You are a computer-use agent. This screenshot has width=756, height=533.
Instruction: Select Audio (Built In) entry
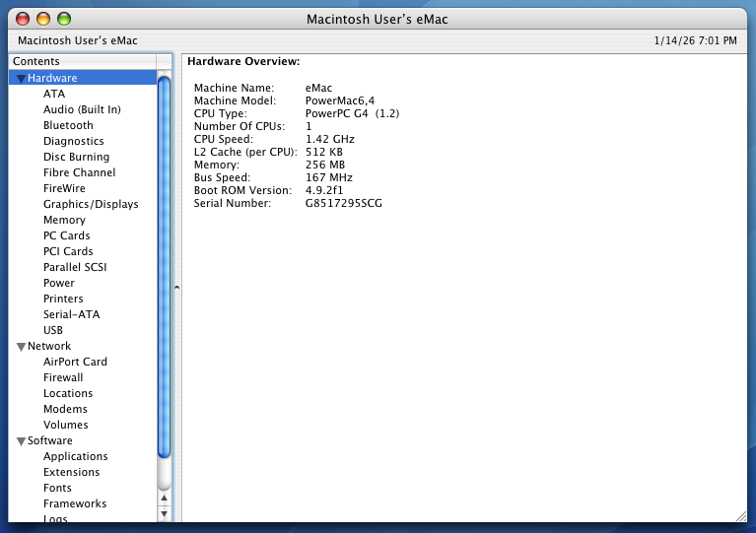(x=82, y=109)
